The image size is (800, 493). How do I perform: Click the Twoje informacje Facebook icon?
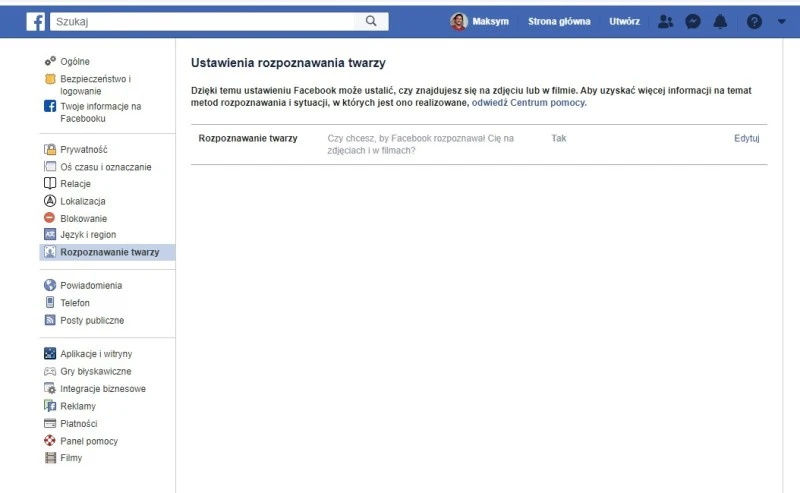tap(50, 106)
